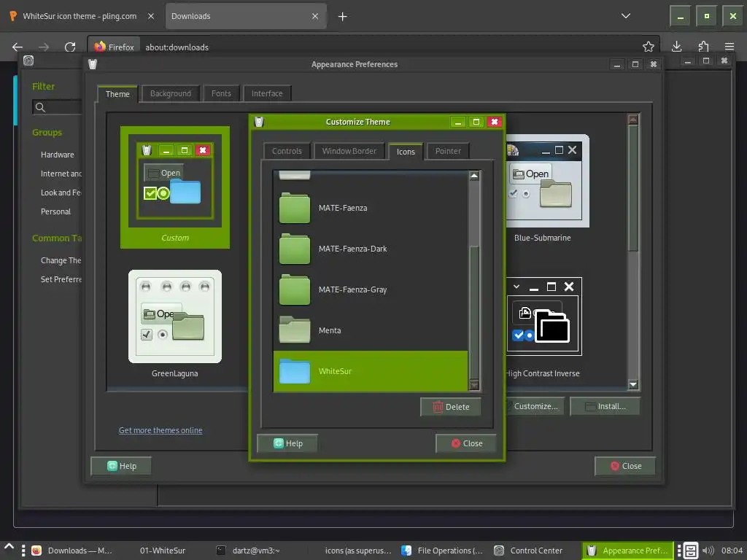This screenshot has width=747, height=560.
Task: Open the Window Border tab
Action: pyautogui.click(x=349, y=151)
